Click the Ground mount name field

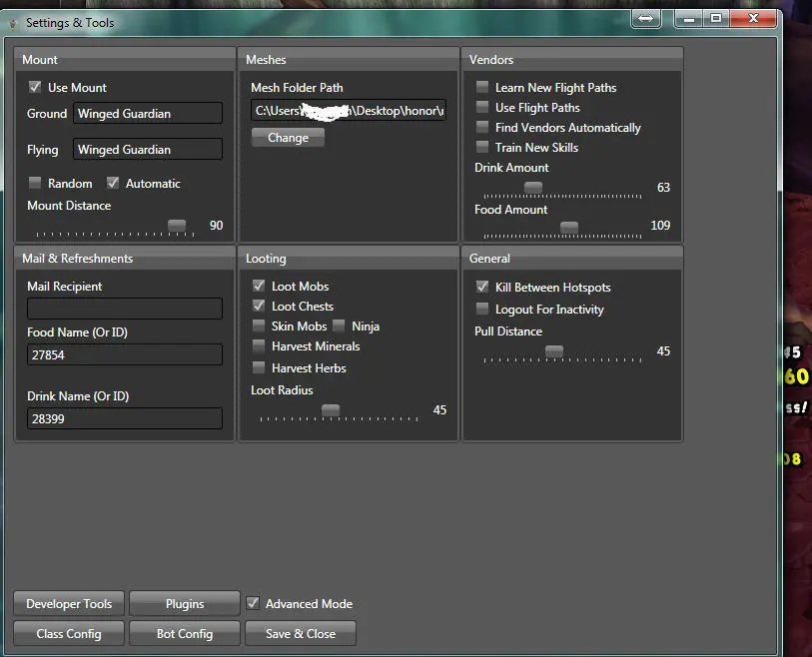pos(148,114)
